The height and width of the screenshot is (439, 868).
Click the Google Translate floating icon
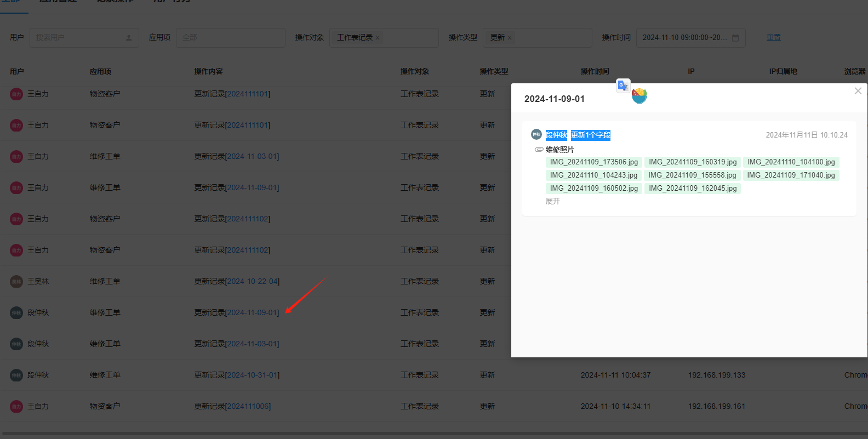(623, 86)
